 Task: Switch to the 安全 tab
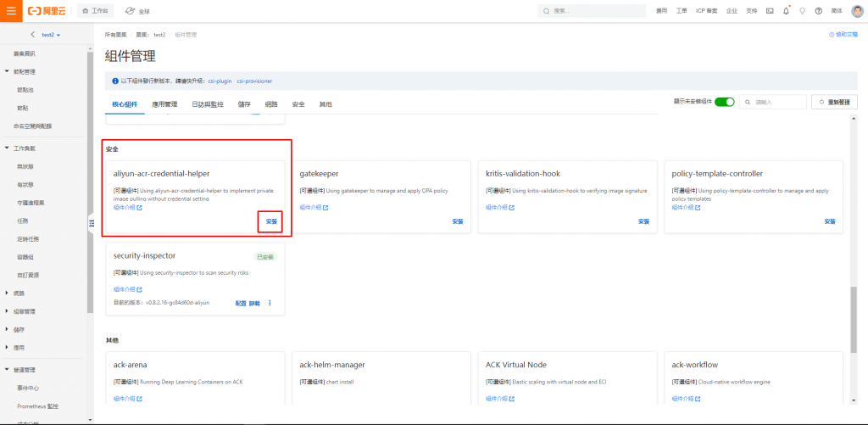coord(298,104)
